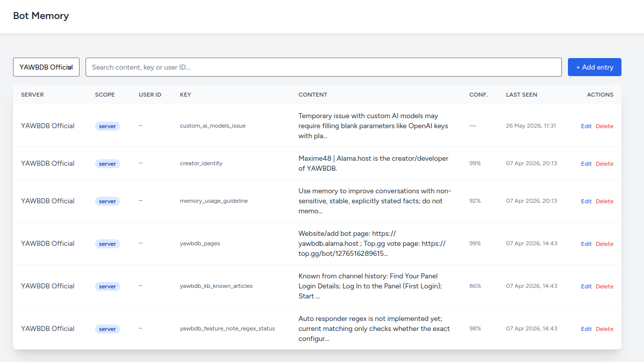Click the server scope badge for custom_ai_models_issue
Screen dimensions: 644x362
tap(108, 126)
